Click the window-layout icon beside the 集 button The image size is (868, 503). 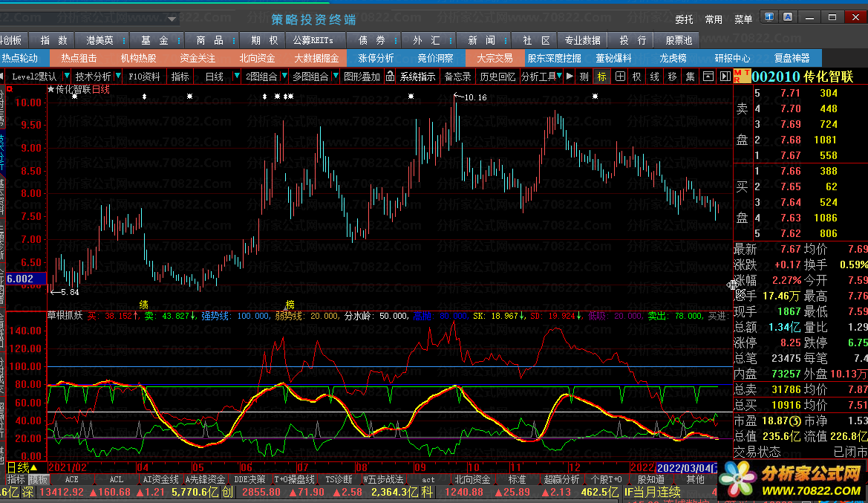pyautogui.click(x=708, y=77)
